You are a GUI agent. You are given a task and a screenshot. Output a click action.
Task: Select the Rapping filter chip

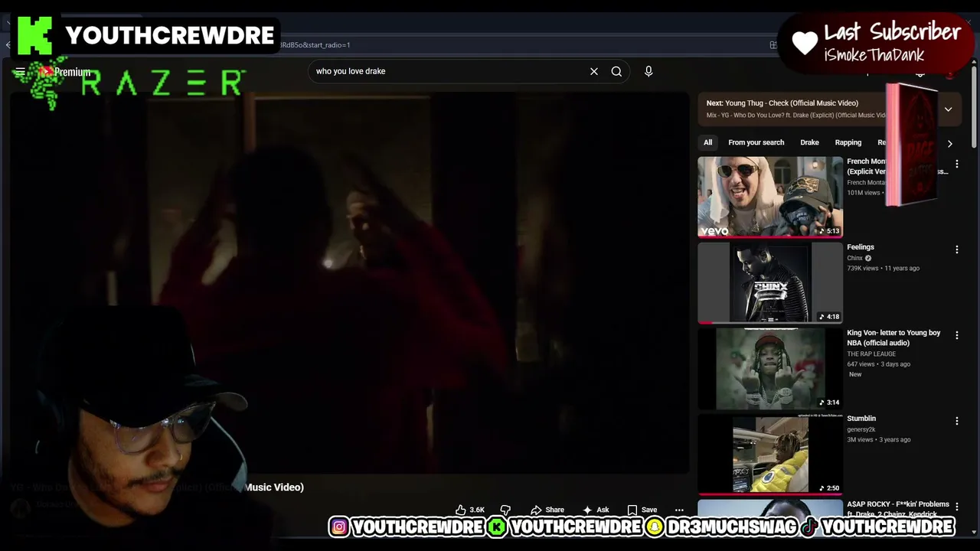(848, 142)
